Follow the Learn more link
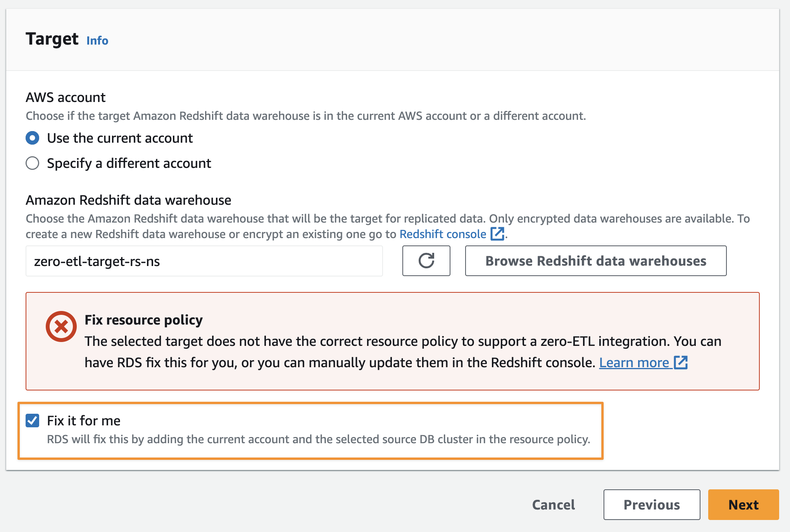 click(634, 363)
